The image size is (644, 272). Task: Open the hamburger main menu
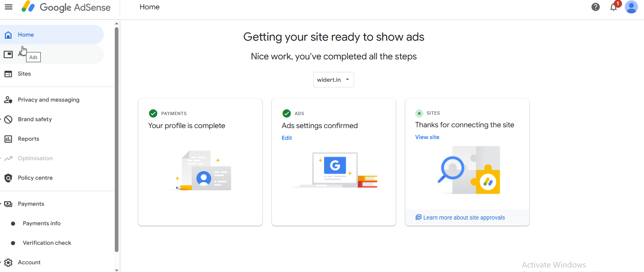point(9,7)
